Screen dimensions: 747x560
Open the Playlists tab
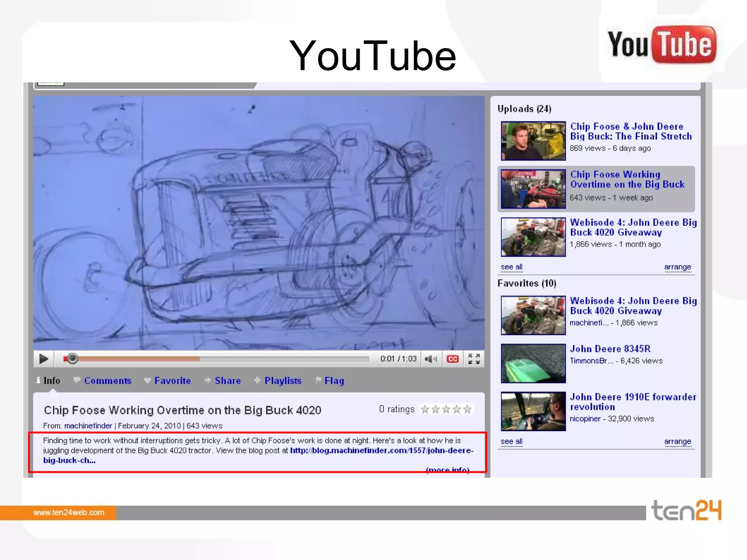[x=283, y=381]
